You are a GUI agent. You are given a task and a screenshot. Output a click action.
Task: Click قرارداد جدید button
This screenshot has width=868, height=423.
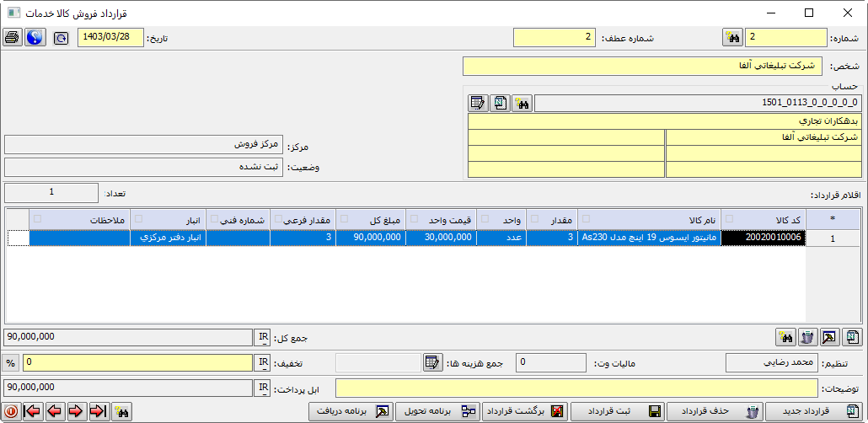point(813,411)
